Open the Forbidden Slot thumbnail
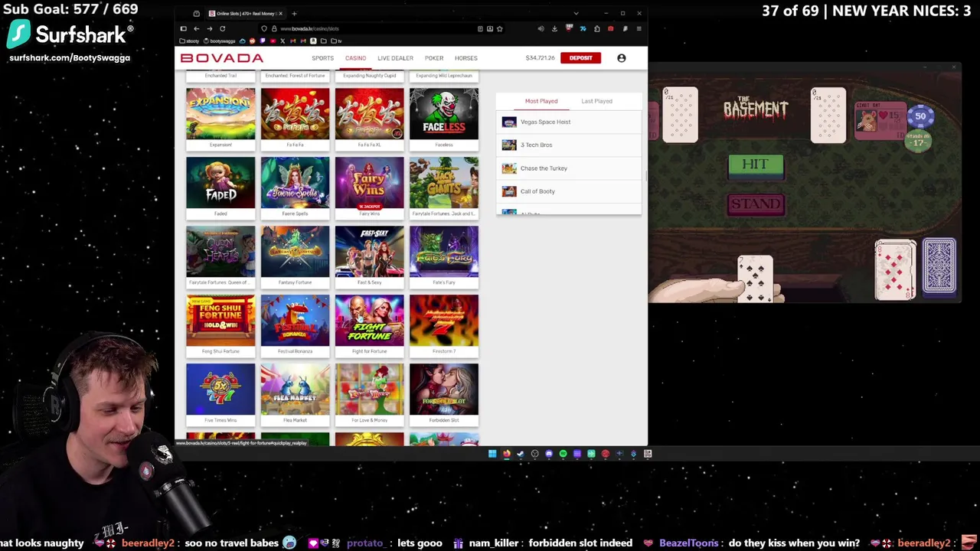 444,389
